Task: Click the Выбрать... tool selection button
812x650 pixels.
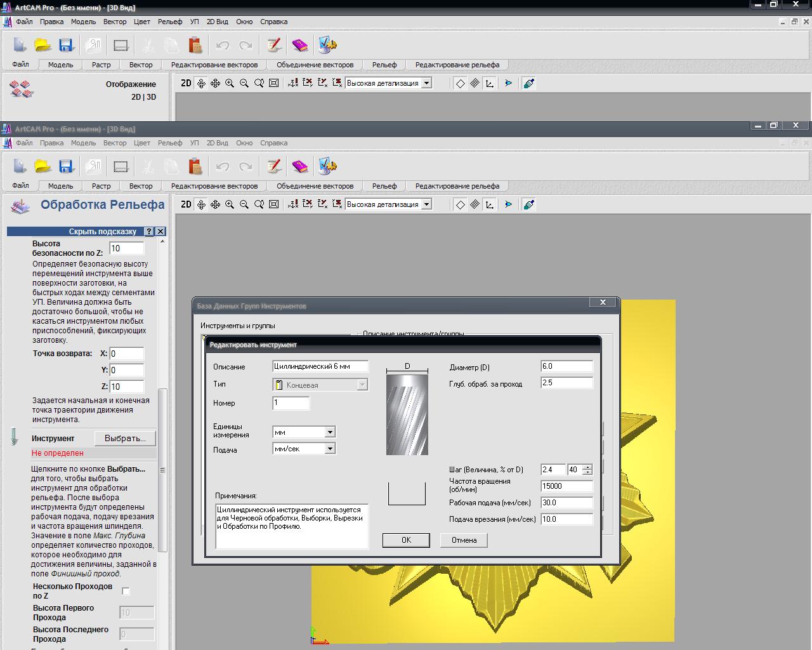Action: tap(125, 439)
